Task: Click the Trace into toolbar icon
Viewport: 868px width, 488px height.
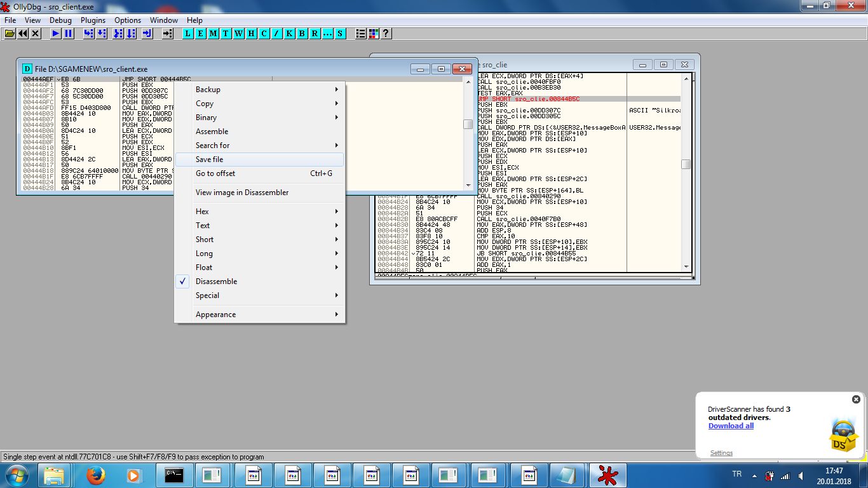Action: pos(118,33)
